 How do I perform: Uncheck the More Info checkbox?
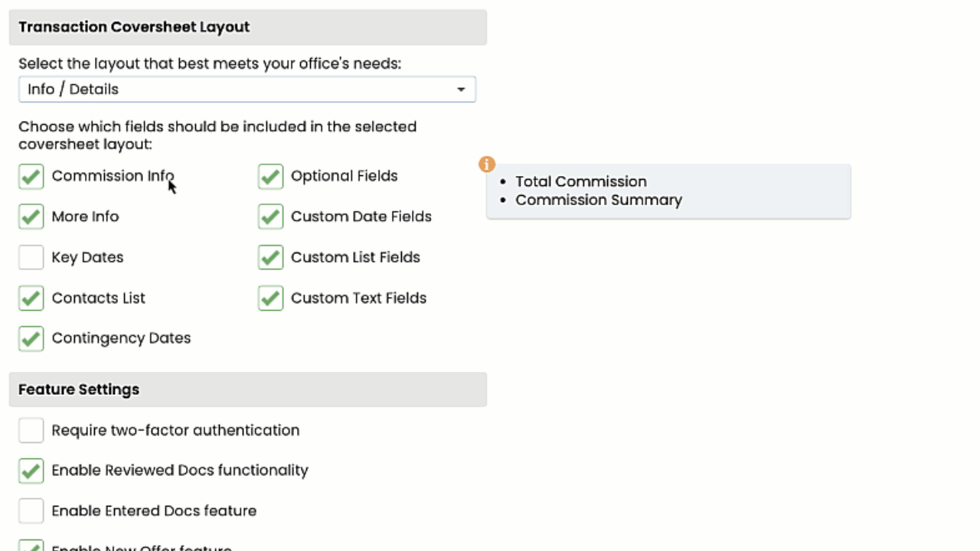tap(31, 217)
